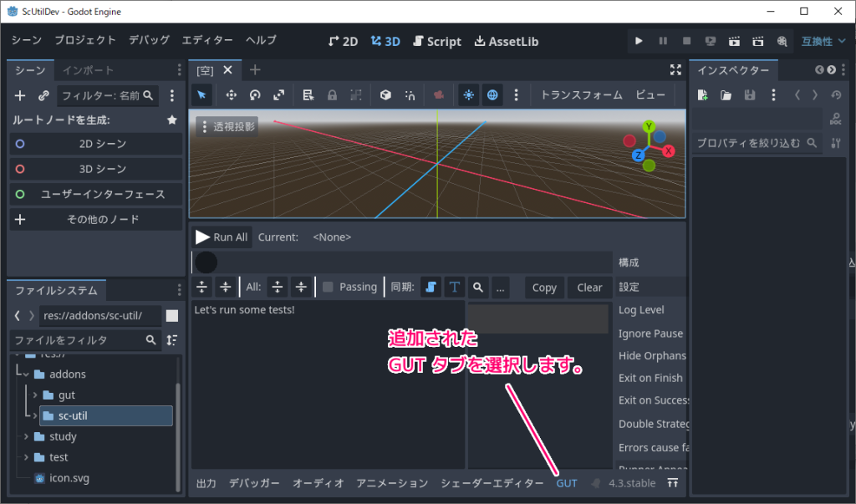Open the デバッグ menu
This screenshot has height=504, width=856.
149,40
